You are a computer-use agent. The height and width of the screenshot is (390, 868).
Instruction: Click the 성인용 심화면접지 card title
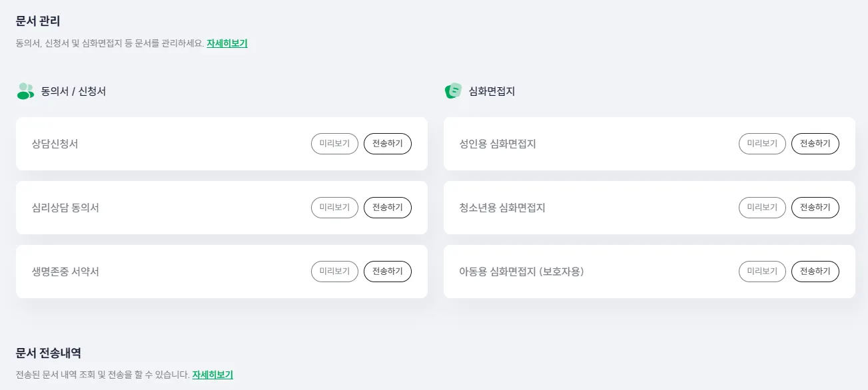498,144
